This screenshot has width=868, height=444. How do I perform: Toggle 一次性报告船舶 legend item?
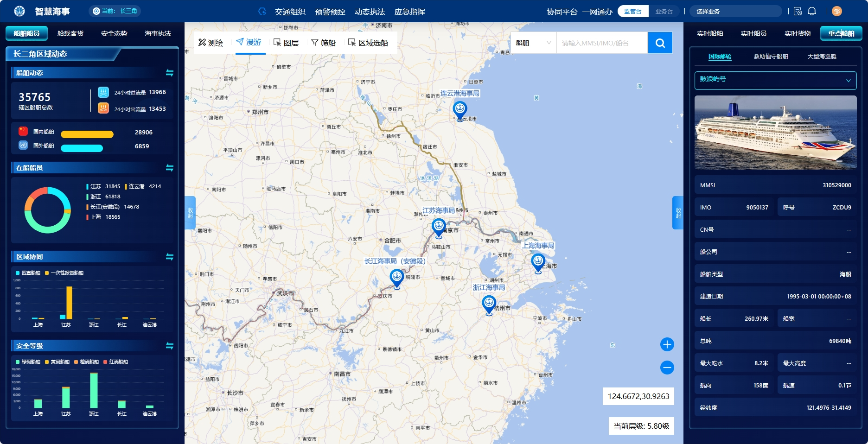(x=64, y=273)
